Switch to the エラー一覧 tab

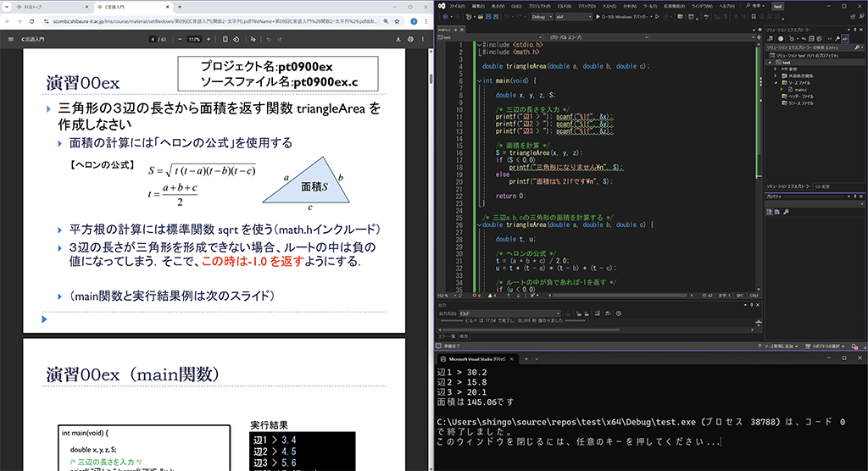coord(447,336)
